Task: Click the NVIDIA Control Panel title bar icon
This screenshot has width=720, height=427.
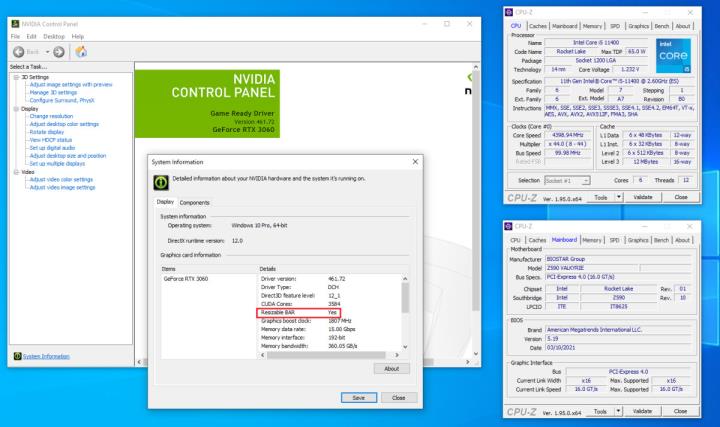Action: (15, 24)
